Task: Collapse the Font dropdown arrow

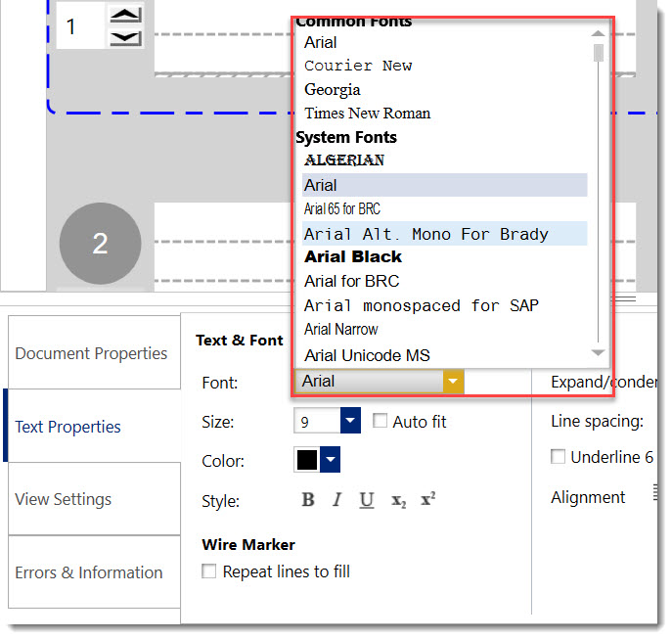Action: click(453, 382)
